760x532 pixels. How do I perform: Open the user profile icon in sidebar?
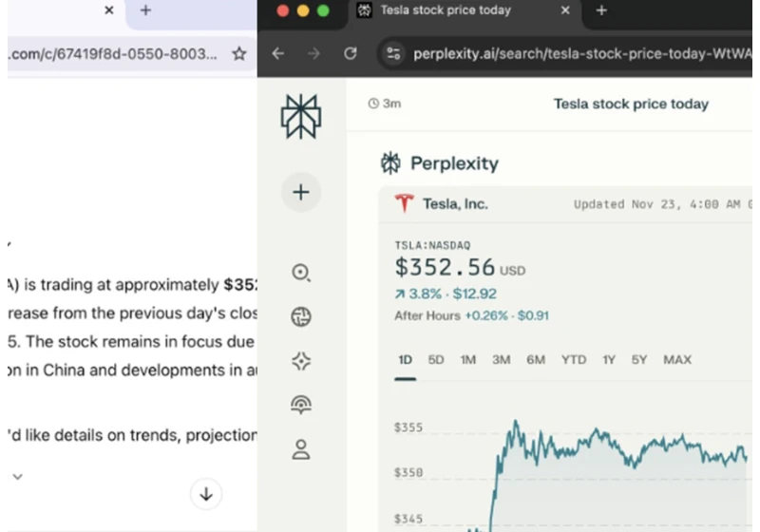point(301,449)
